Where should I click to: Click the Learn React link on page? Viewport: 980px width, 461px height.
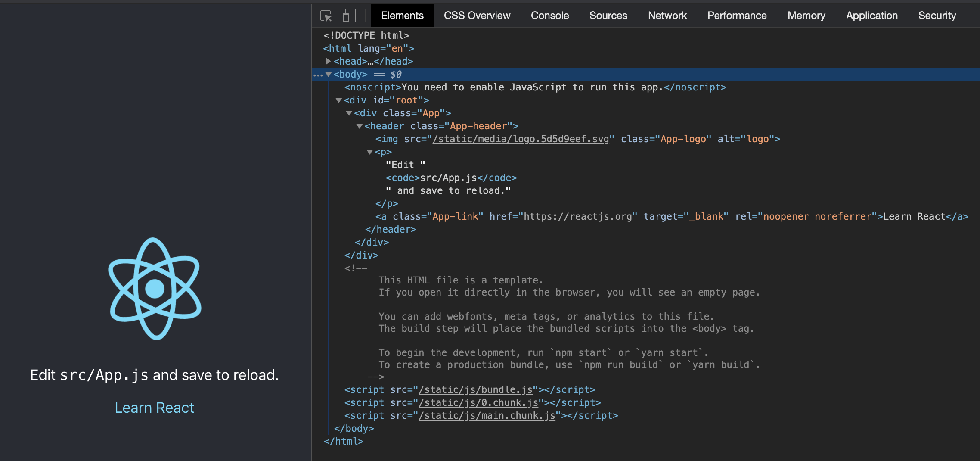tap(154, 408)
